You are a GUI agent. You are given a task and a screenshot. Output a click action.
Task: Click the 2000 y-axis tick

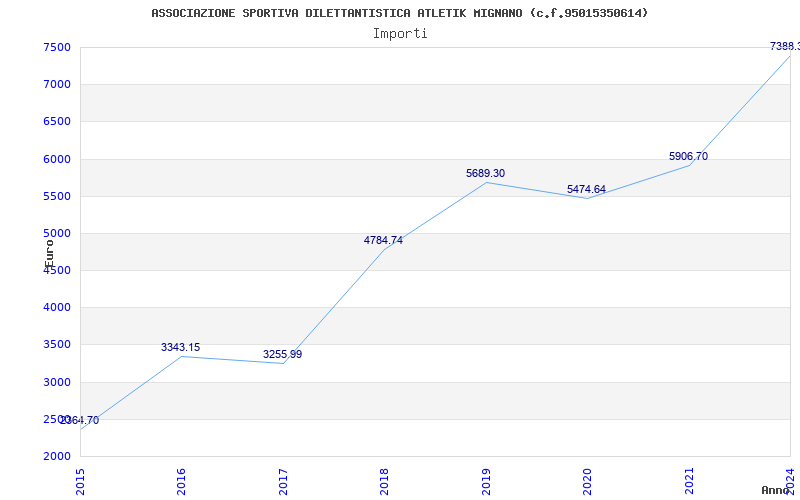click(57, 457)
